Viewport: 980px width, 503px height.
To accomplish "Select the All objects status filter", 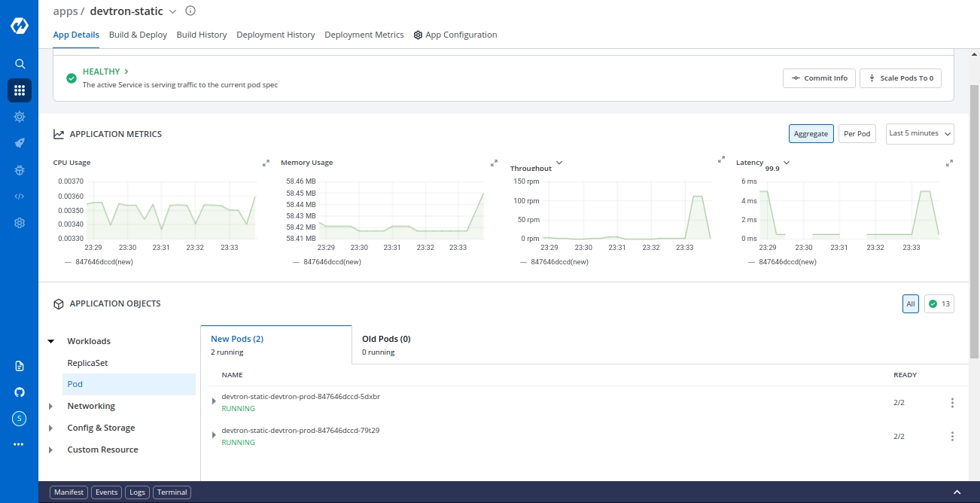I will [x=910, y=304].
